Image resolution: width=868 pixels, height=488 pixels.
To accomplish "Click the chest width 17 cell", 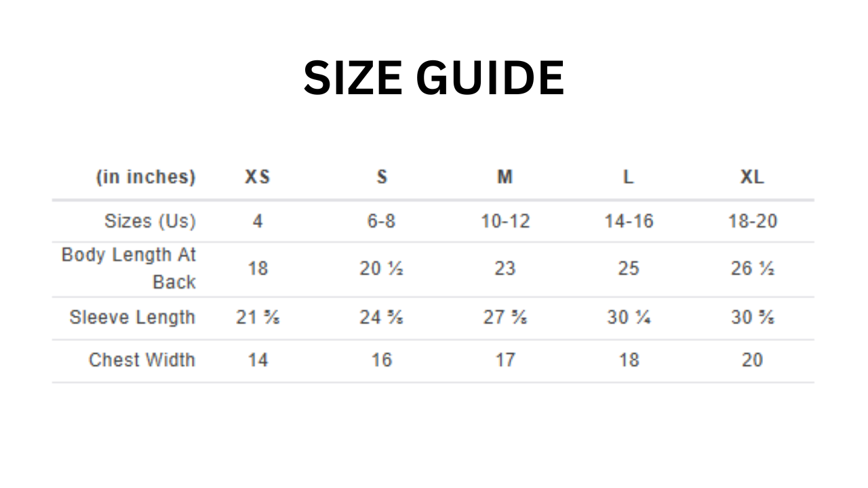I will tap(505, 360).
